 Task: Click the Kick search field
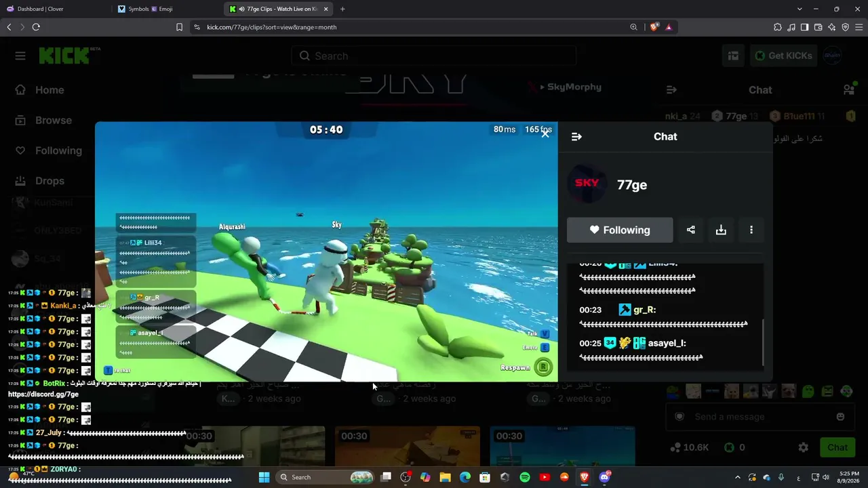(x=434, y=56)
